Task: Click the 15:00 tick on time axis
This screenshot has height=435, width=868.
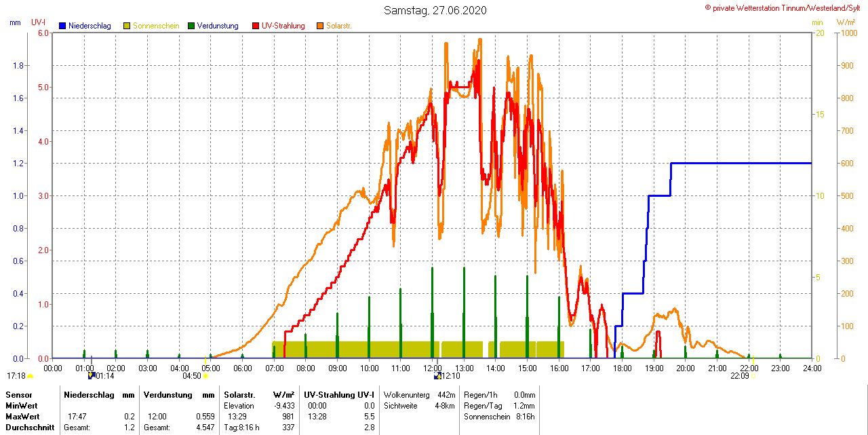Action: point(528,368)
